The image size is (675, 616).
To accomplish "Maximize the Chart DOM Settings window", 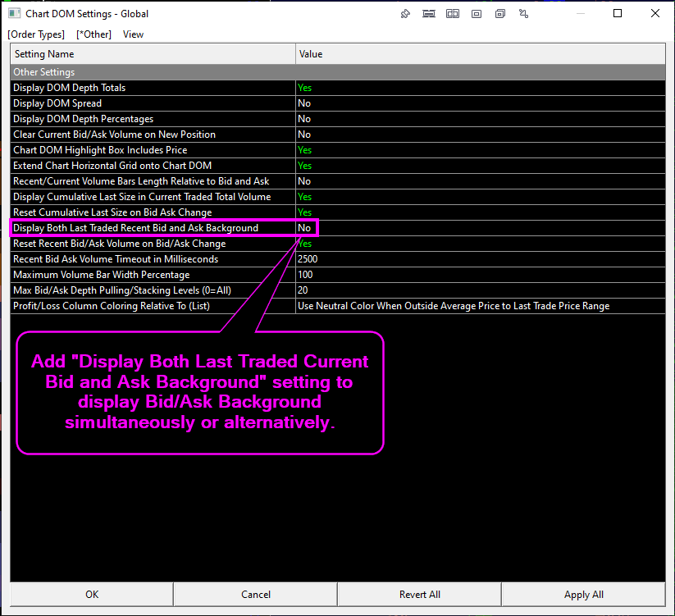I will click(618, 13).
